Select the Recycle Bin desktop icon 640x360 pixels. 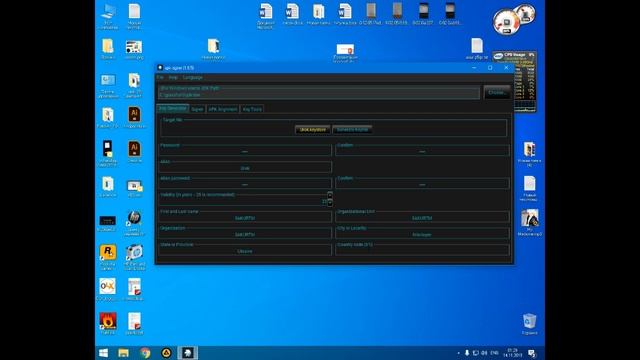click(x=529, y=324)
